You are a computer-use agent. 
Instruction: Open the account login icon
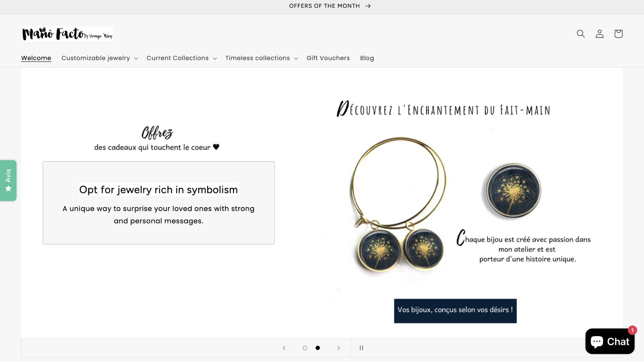(x=599, y=34)
